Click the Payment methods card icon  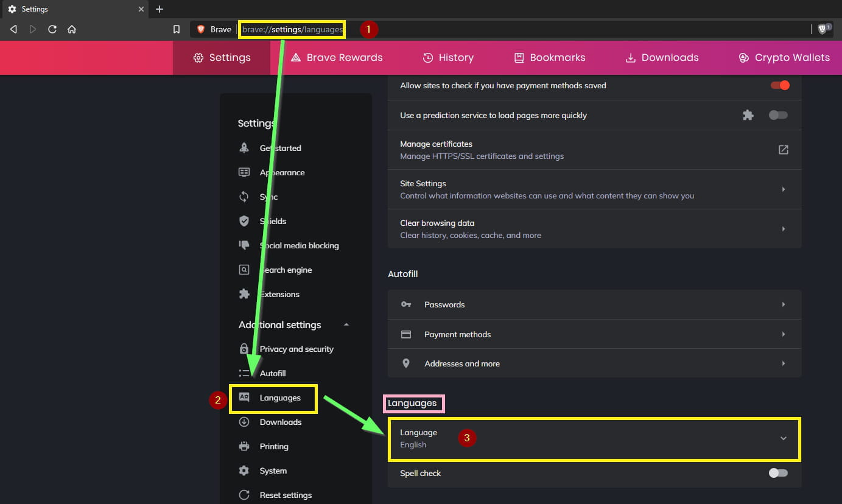(x=406, y=334)
